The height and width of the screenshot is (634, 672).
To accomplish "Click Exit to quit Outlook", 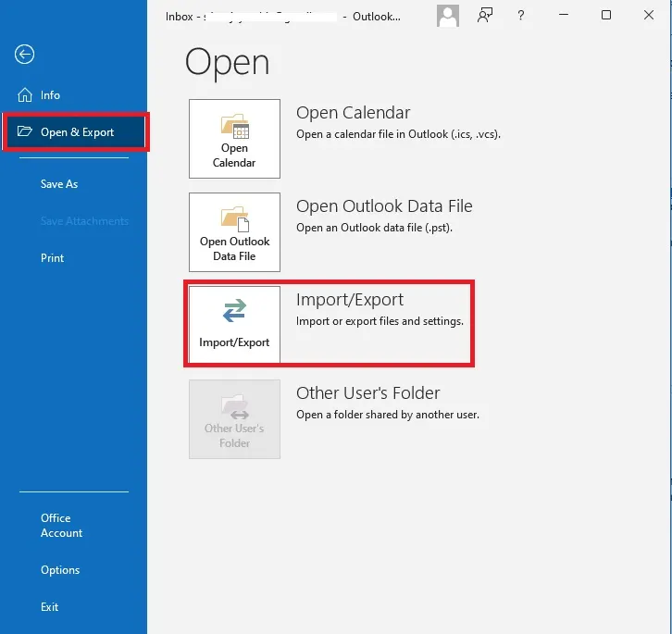I will pos(50,607).
